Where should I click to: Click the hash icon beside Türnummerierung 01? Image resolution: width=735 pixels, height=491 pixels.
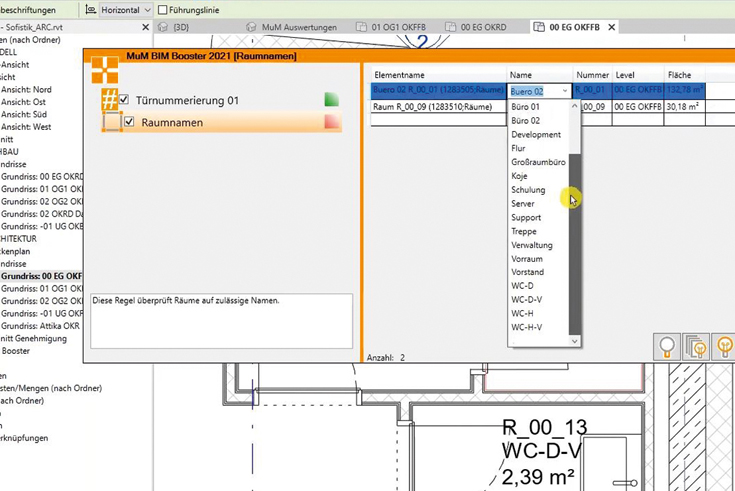[109, 100]
